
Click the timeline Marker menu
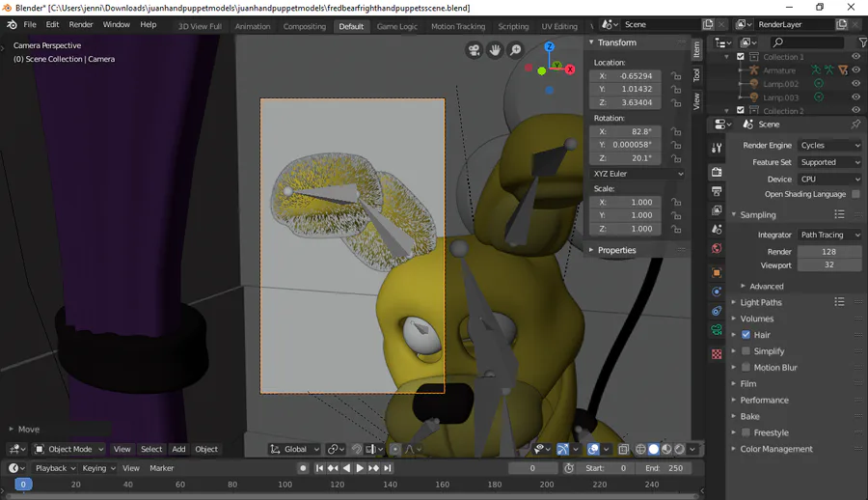pyautogui.click(x=162, y=468)
